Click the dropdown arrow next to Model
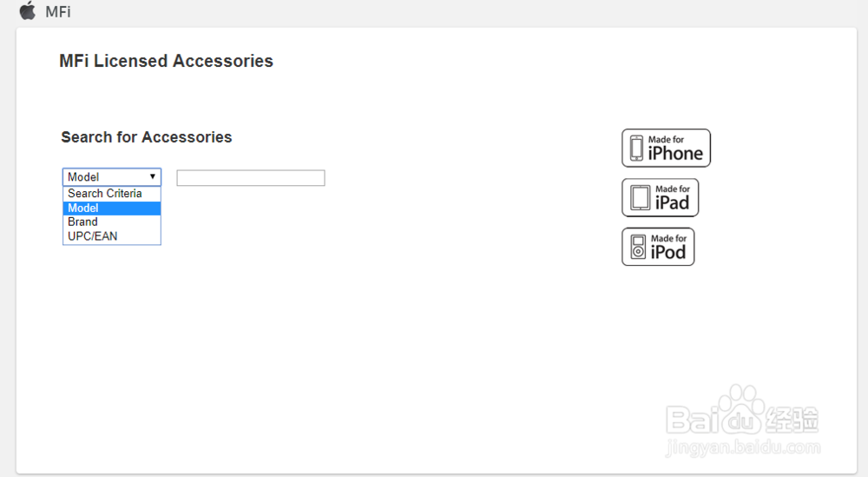 [152, 176]
